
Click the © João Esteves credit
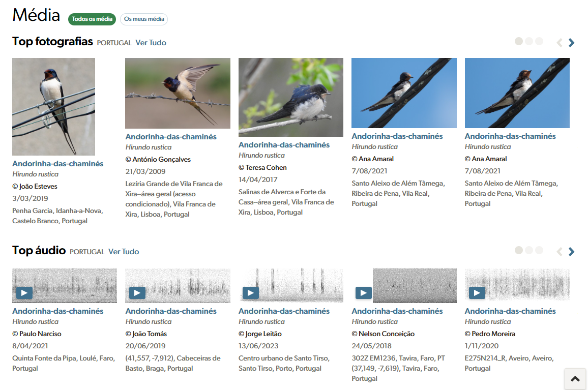pos(35,187)
